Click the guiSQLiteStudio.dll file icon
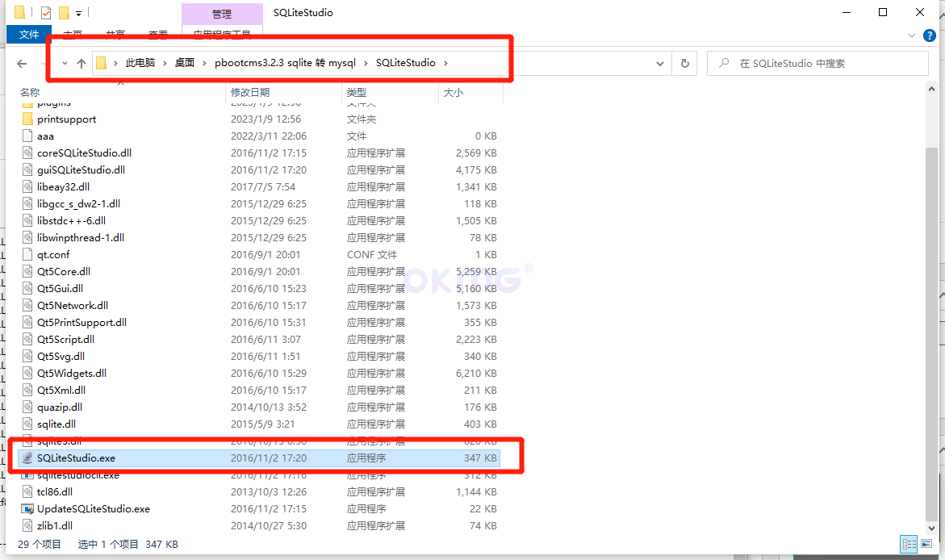 pos(27,169)
